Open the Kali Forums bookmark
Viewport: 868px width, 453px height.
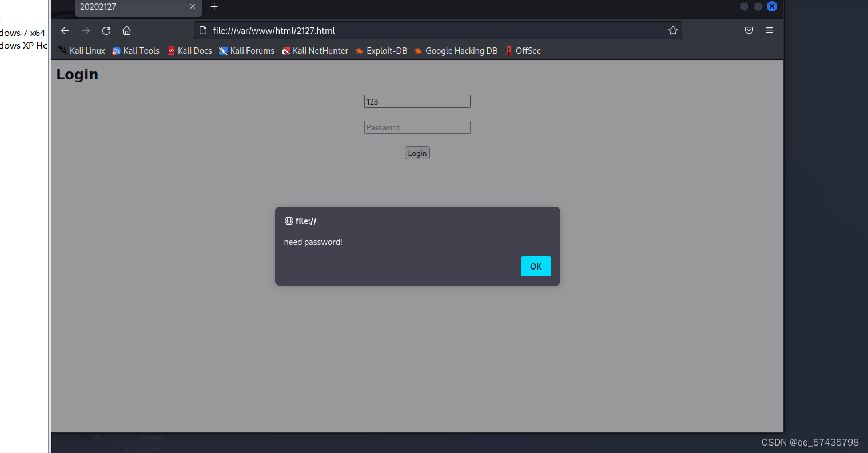tap(246, 51)
